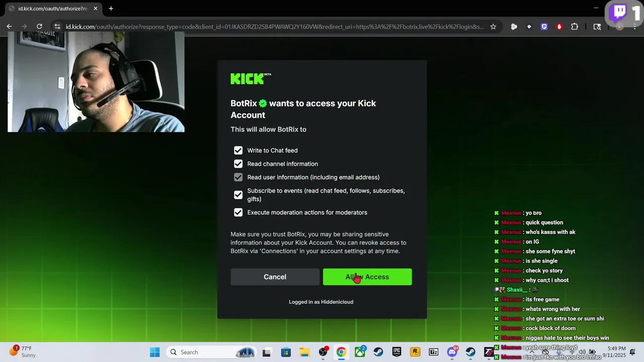The width and height of the screenshot is (644, 362).
Task: Toggle the Write to Chat feed checkbox
Action: point(238,150)
